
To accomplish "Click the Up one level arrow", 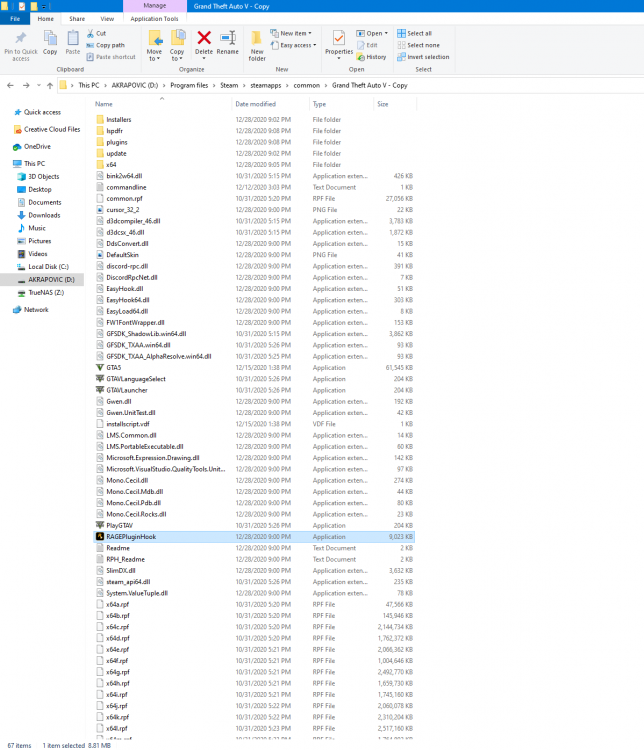I will (x=50, y=86).
